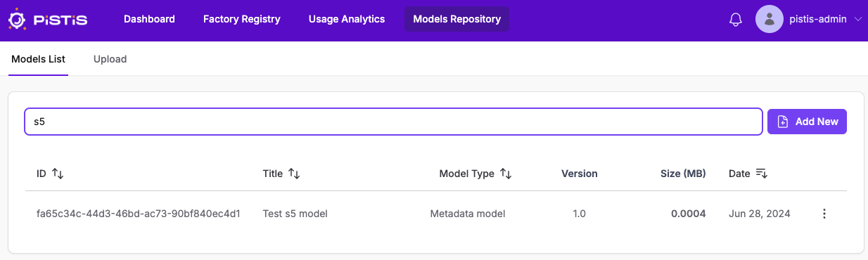Go to the Dashboard menu item
868x260 pixels.
pyautogui.click(x=149, y=19)
